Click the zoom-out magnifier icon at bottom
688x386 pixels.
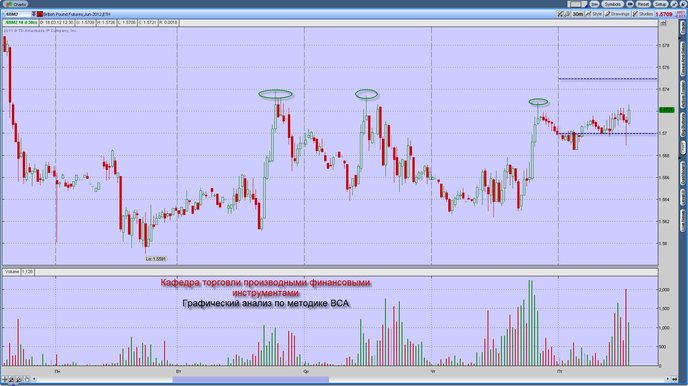19,379
